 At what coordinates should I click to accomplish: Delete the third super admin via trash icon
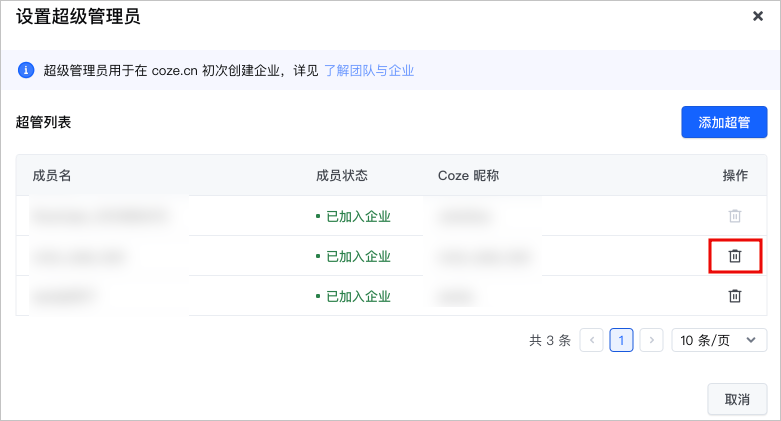coord(735,296)
